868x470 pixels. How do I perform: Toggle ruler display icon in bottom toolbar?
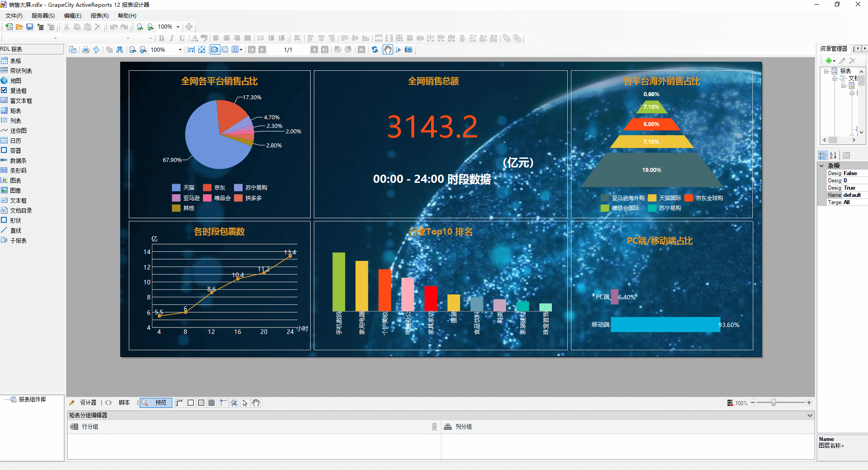pos(179,403)
